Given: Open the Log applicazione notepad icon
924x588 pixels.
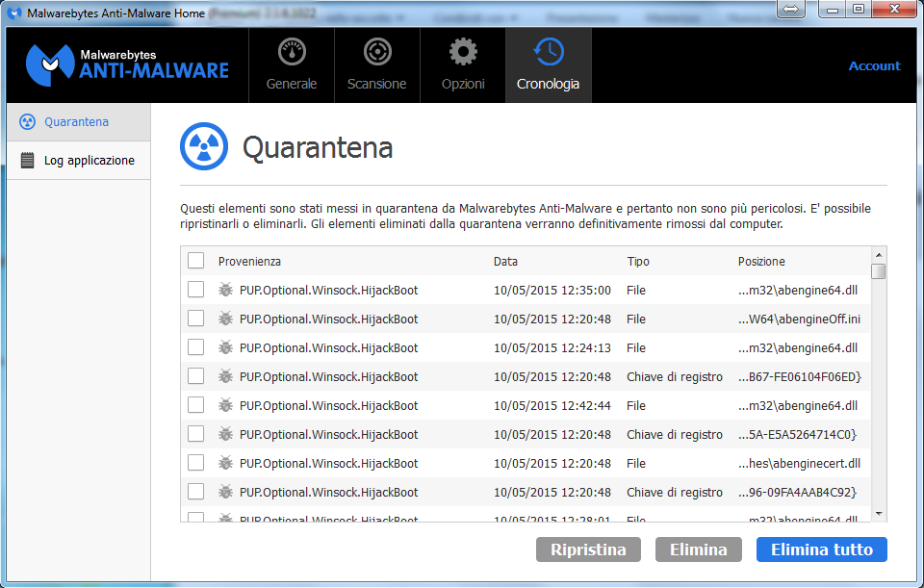Looking at the screenshot, I should [x=27, y=161].
